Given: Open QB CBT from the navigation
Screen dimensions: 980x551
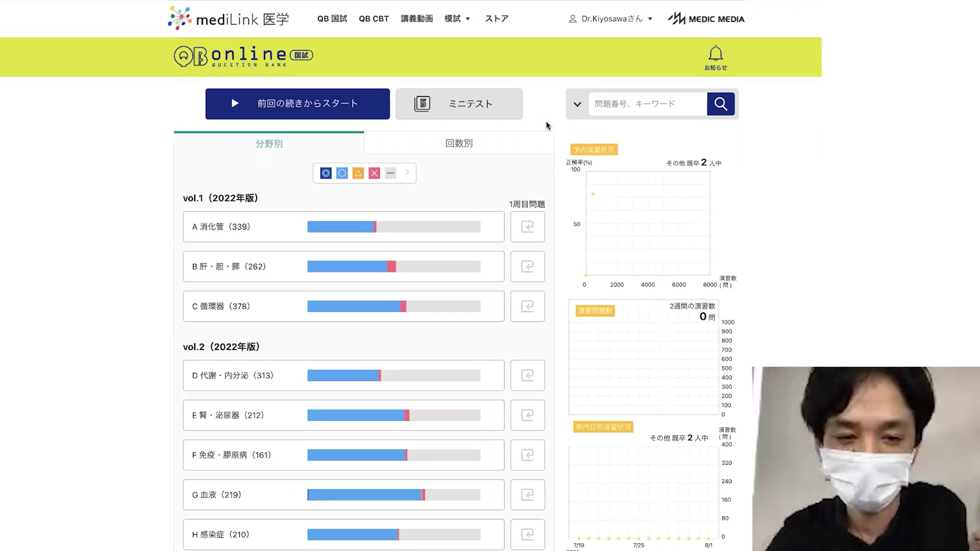Looking at the screenshot, I should [374, 19].
